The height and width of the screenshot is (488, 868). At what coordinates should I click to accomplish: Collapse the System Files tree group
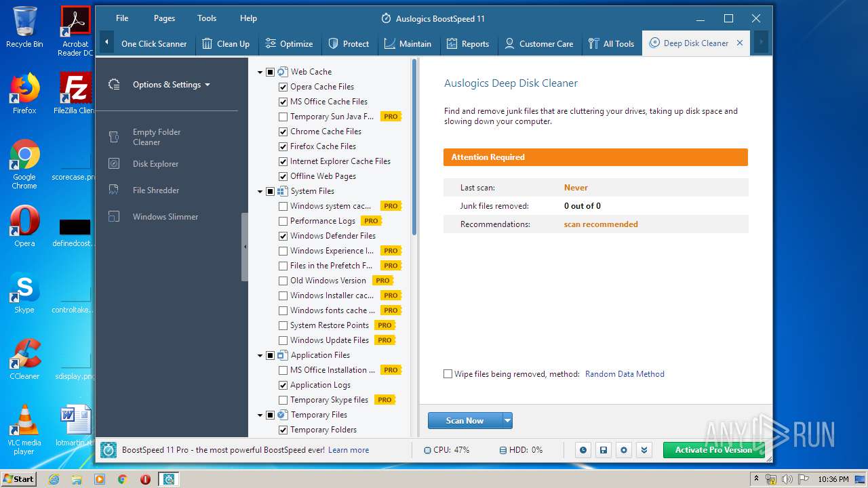coord(260,191)
